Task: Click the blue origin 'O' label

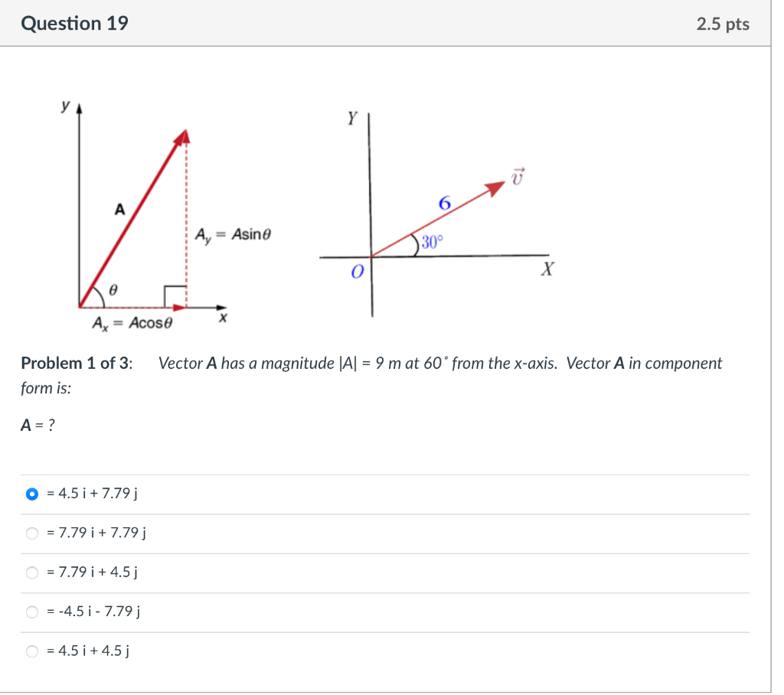Action: (357, 272)
